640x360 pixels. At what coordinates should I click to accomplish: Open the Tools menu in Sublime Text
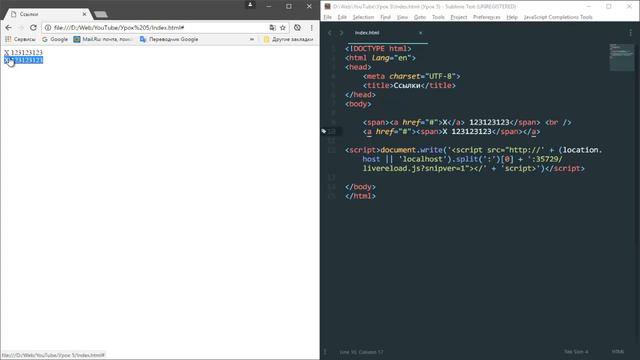pyautogui.click(x=438, y=17)
